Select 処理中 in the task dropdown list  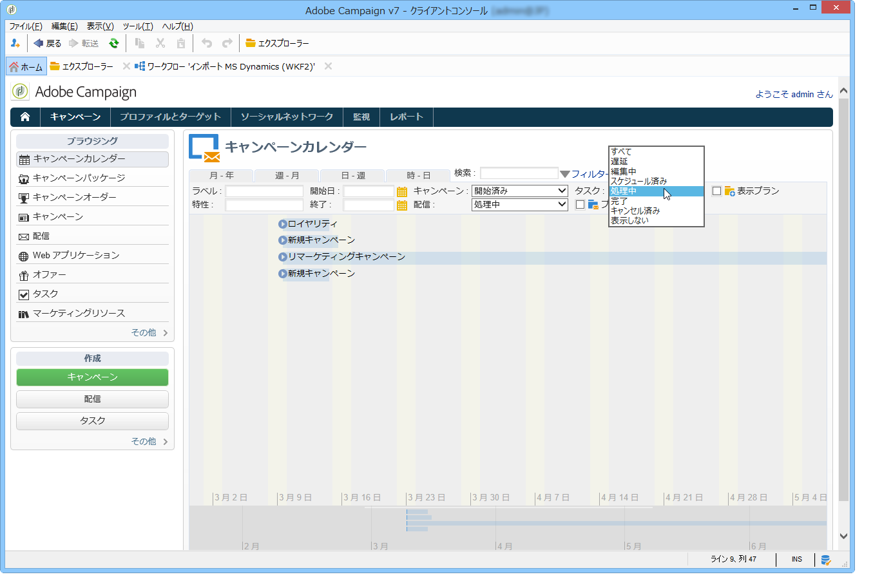click(x=657, y=191)
